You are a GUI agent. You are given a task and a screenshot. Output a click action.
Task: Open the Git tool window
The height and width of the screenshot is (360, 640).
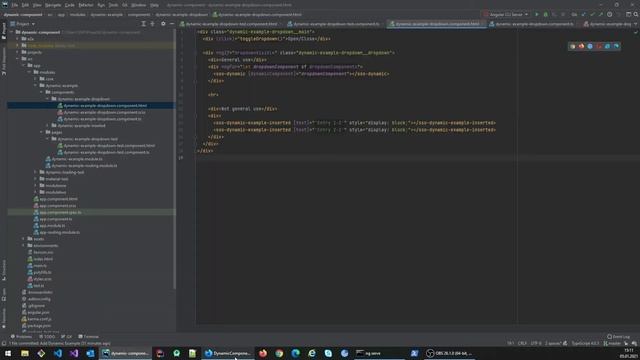[x=66, y=337]
